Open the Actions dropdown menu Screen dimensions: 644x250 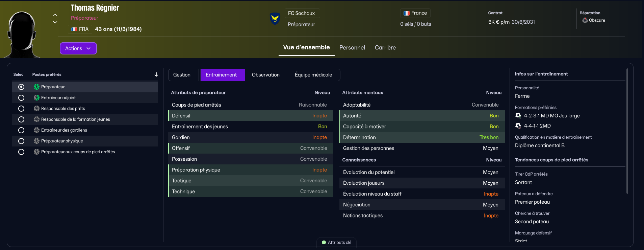coord(78,48)
